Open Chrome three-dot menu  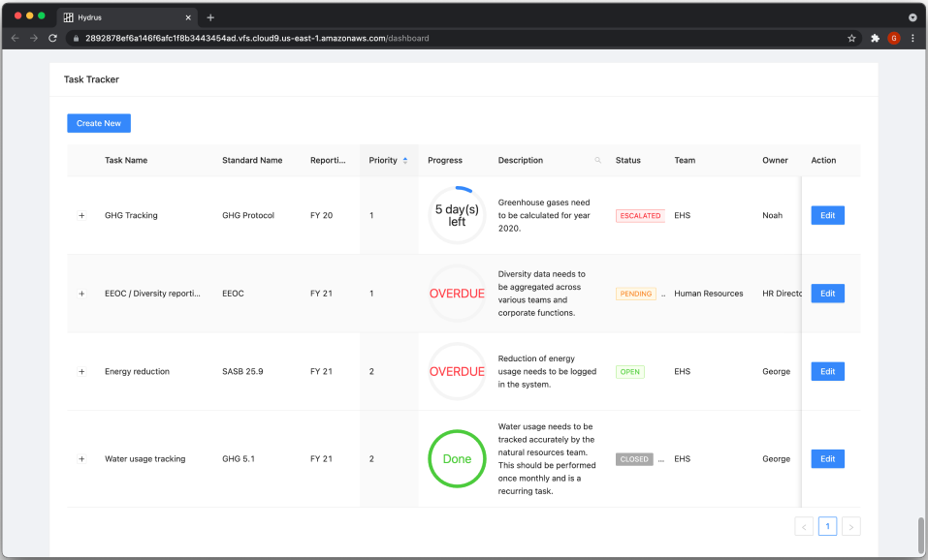[x=912, y=39]
